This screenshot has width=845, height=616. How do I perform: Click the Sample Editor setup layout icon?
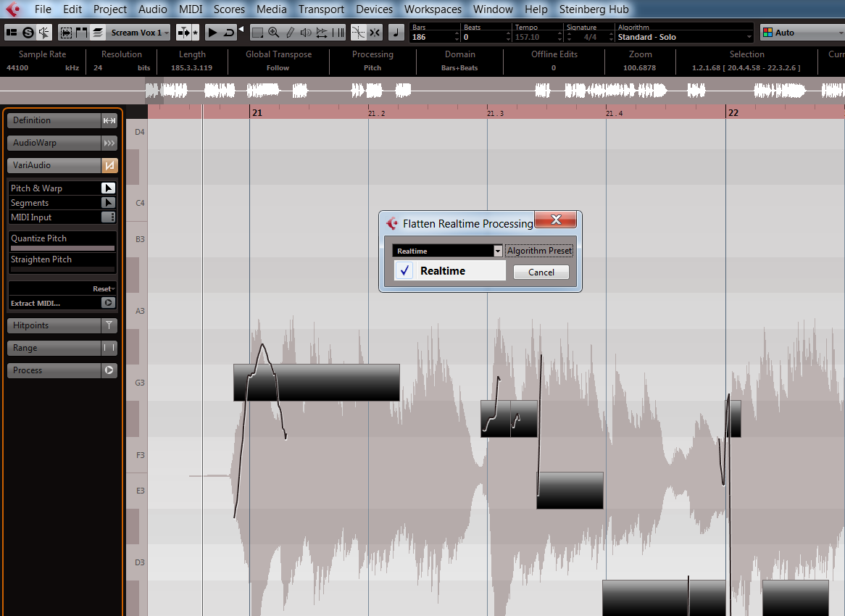(x=12, y=33)
